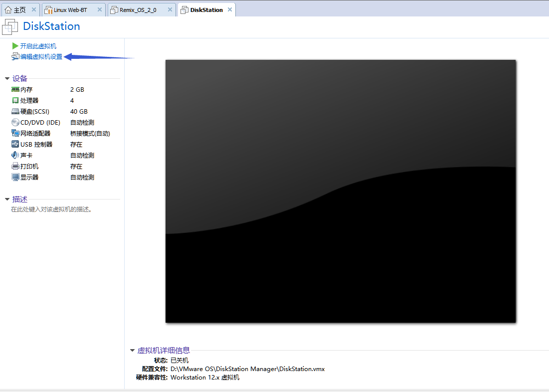
Task: Click the CD/DVD (IDE) disc icon
Action: click(x=15, y=122)
